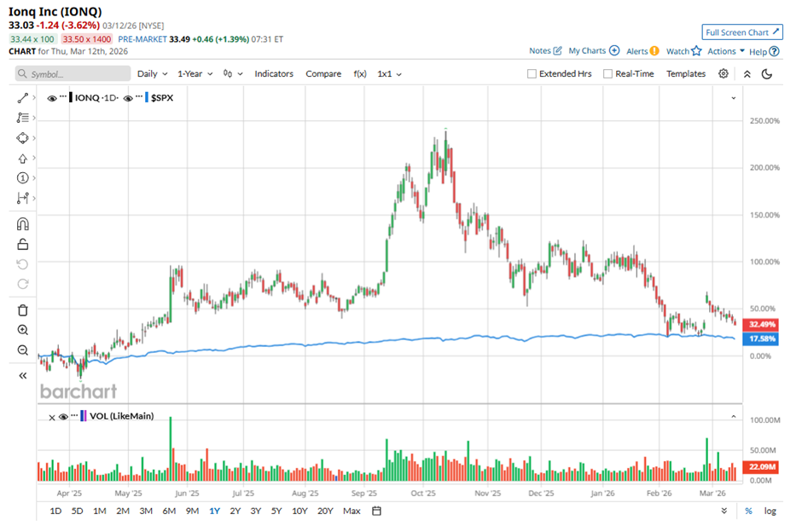This screenshot has height=532, width=802.
Task: Click the $SPX blue color swatch
Action: [x=147, y=99]
